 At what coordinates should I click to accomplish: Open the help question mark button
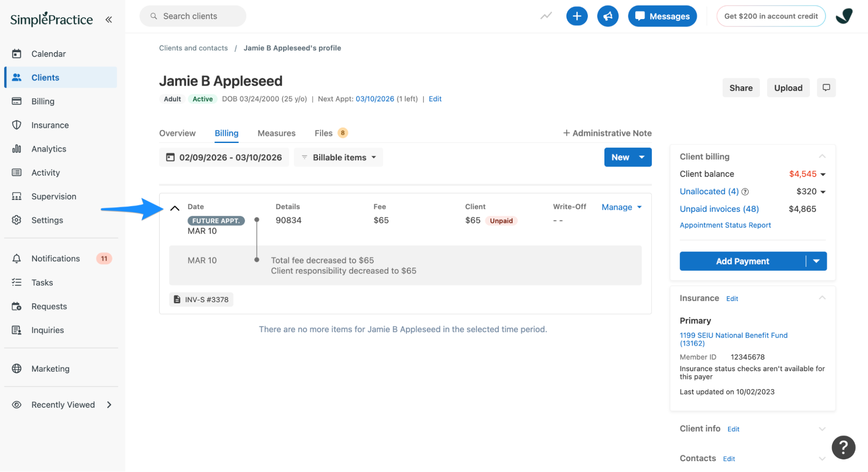[843, 447]
